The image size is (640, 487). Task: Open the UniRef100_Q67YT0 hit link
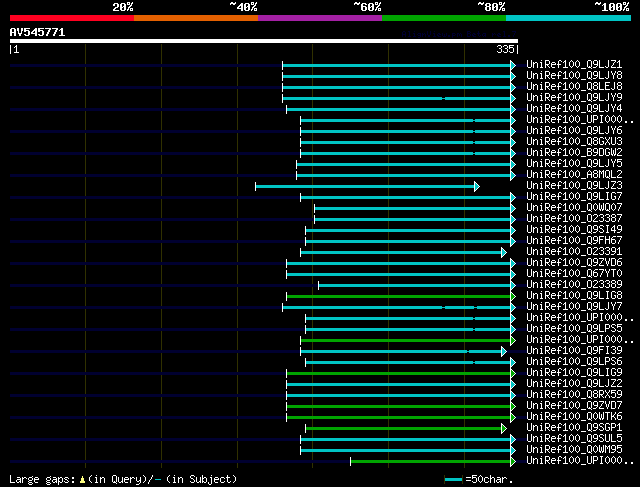pyautogui.click(x=573, y=274)
